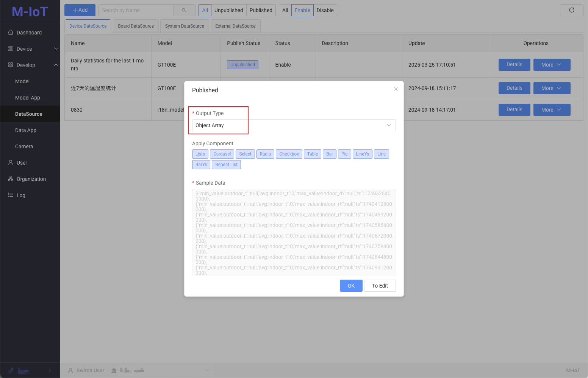Toggle the Table apply component chip
The height and width of the screenshot is (378, 588).
point(312,154)
